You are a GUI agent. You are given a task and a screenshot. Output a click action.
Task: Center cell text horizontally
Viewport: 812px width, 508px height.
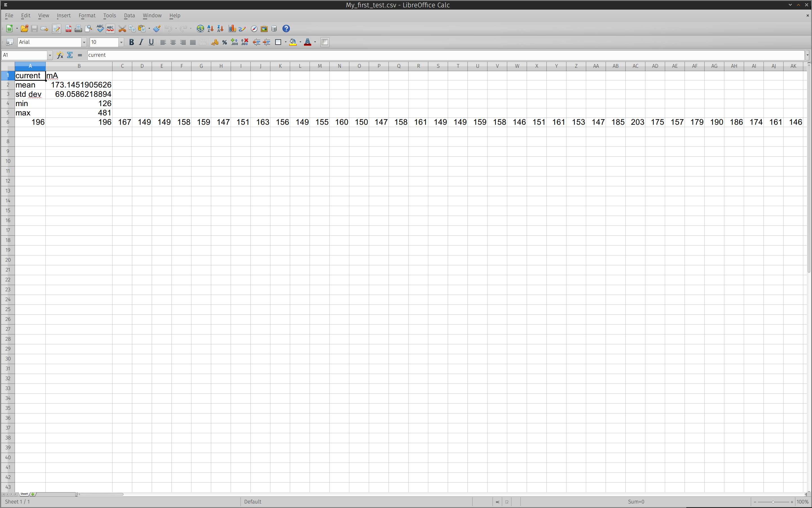[173, 42]
